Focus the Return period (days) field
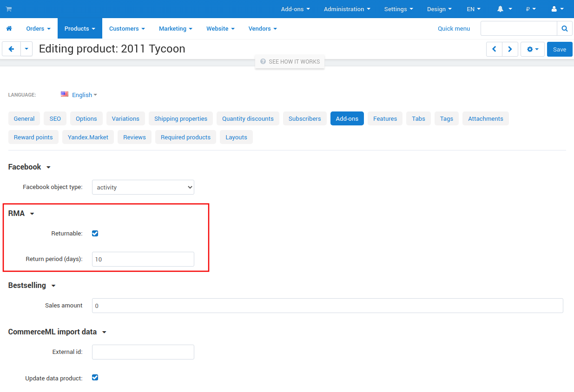The width and height of the screenshot is (574, 392). 143,259
